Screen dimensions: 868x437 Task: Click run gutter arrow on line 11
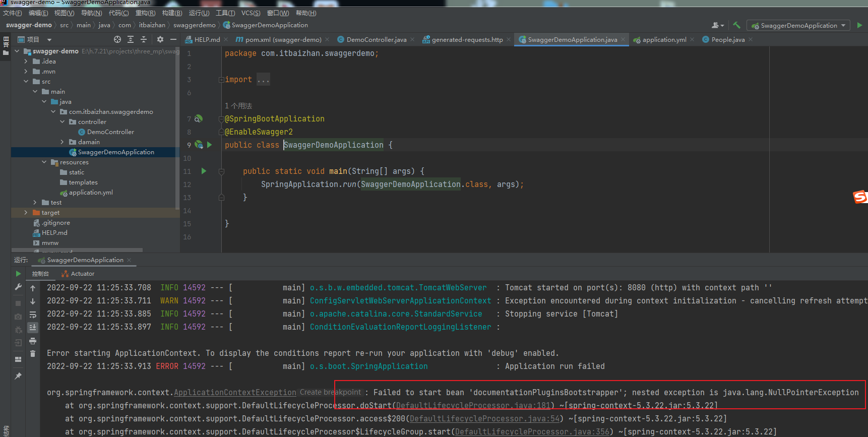click(204, 171)
